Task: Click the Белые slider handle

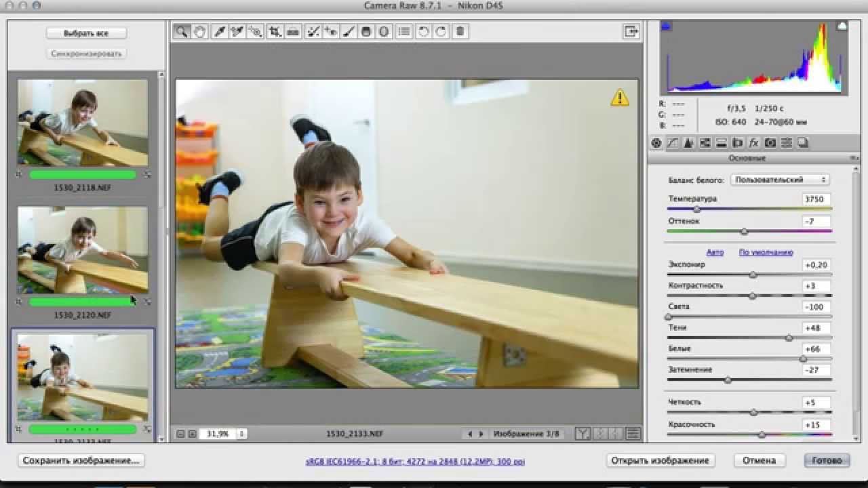Action: click(803, 359)
